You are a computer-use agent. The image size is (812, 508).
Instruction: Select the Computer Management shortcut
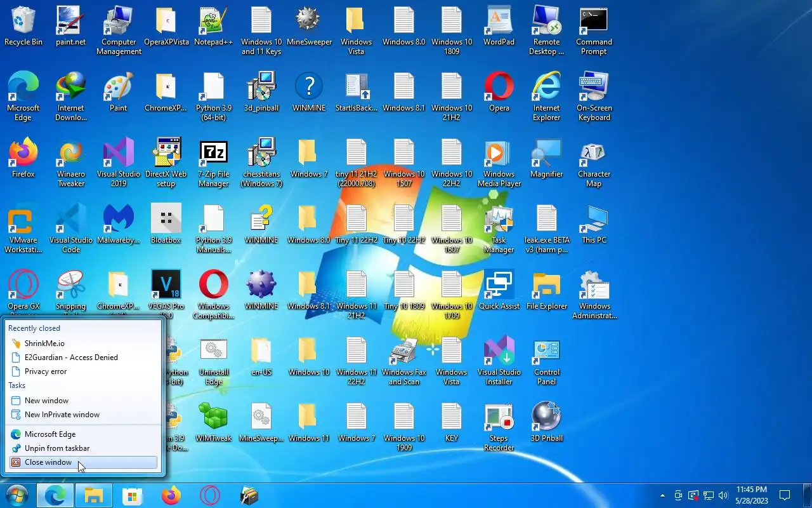[119, 31]
